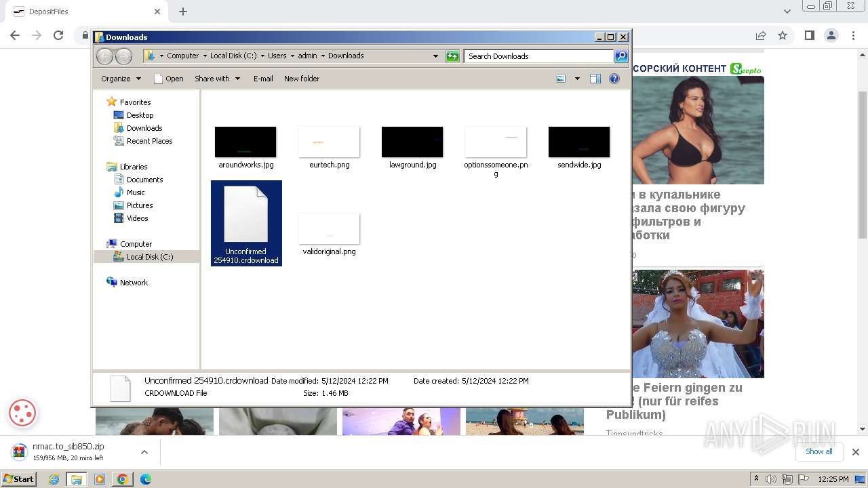Select the optionssomeone.png file

click(x=496, y=151)
